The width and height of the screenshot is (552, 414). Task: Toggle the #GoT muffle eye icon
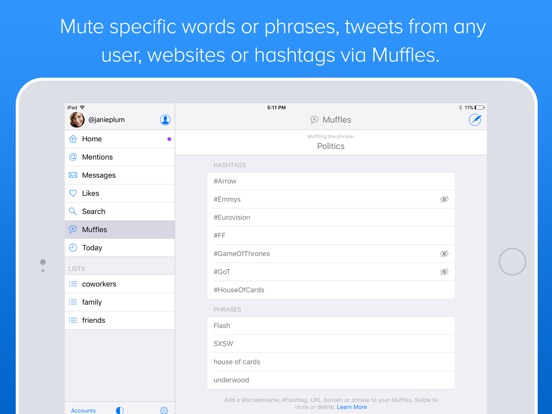444,272
